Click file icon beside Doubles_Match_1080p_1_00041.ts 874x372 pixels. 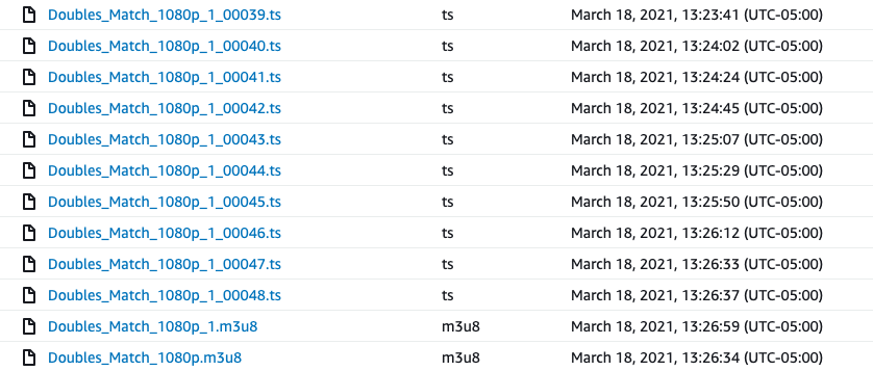pos(29,77)
